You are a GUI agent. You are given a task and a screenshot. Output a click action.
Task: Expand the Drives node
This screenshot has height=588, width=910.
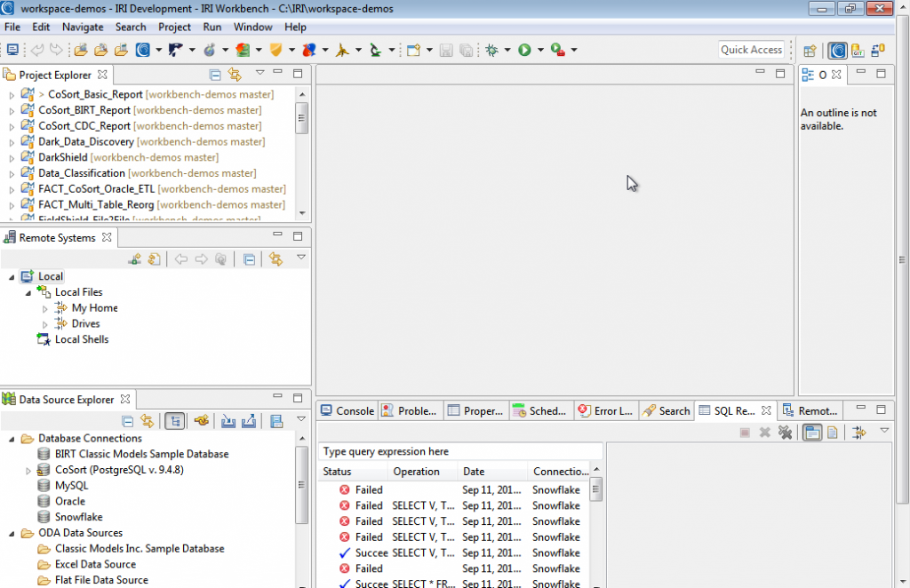[44, 324]
